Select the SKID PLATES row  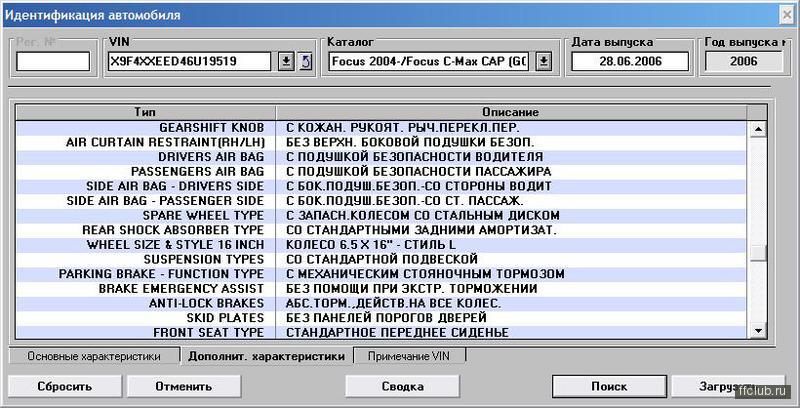click(381, 318)
